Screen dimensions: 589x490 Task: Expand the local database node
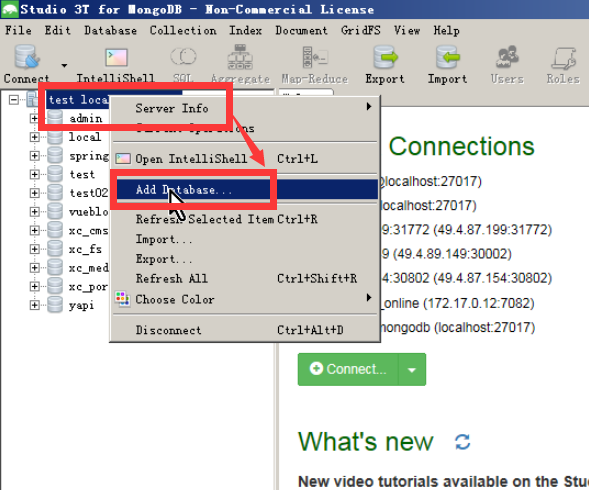pos(34,137)
